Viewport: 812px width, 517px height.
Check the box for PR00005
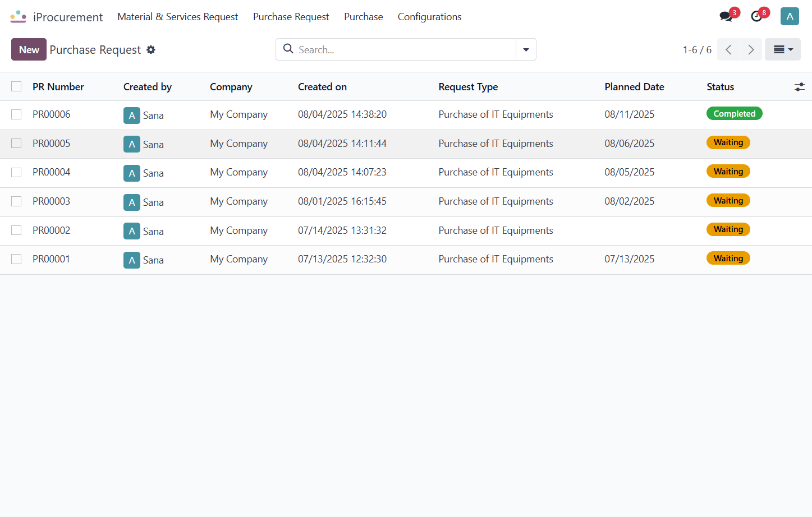tap(16, 144)
